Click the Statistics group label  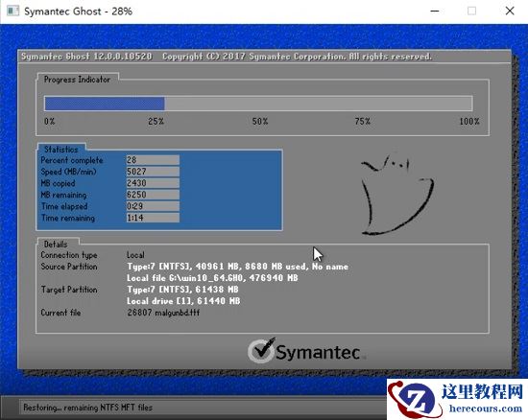pos(60,150)
